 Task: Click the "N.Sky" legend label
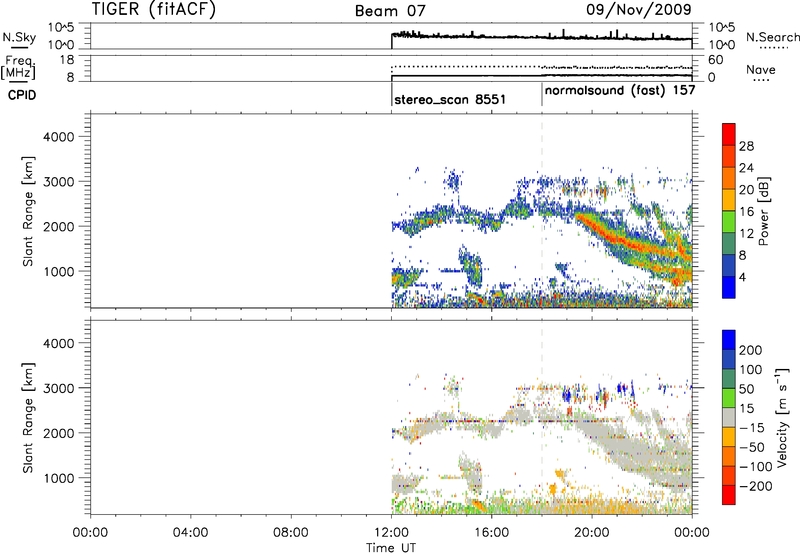(19, 37)
